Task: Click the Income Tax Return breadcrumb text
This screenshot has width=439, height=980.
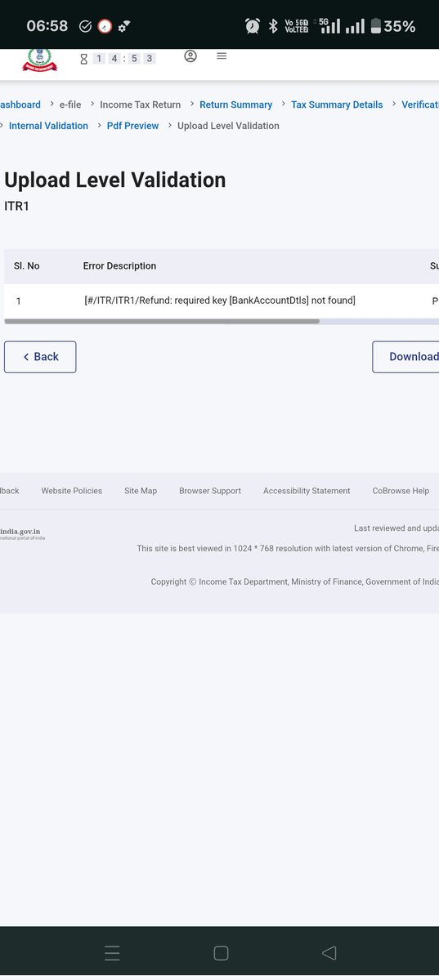Action: tap(140, 105)
